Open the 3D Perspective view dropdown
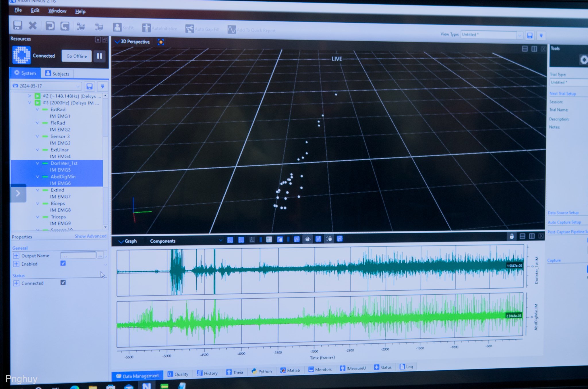This screenshot has height=389, width=588. pos(117,42)
